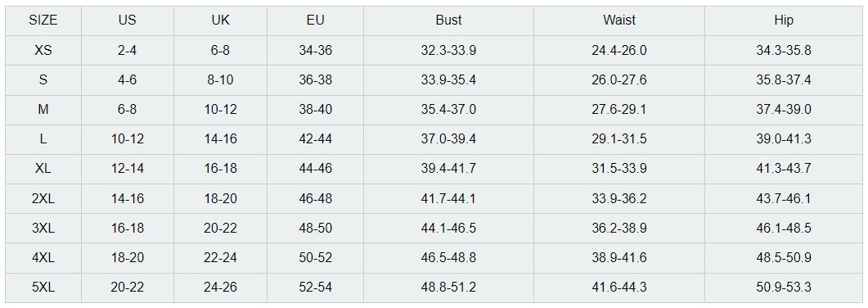Click waist measurement 26.0-27.6
The height and width of the screenshot is (308, 868).
pyautogui.click(x=619, y=79)
